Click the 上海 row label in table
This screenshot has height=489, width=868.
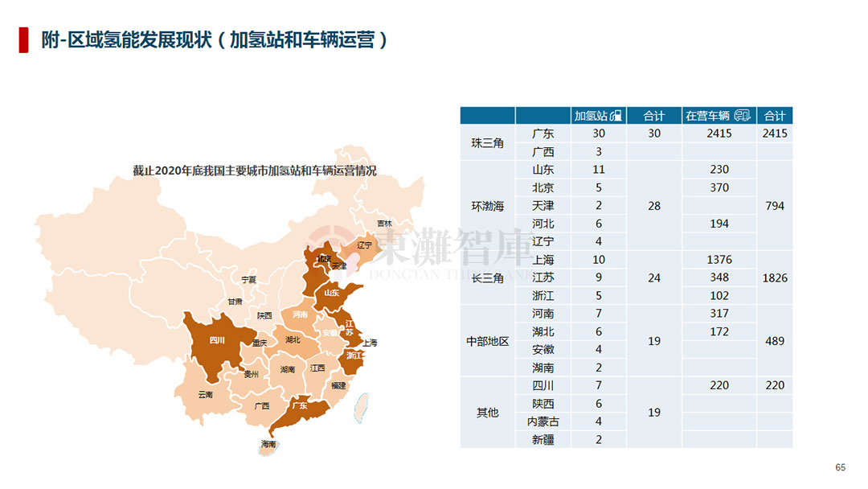(543, 260)
